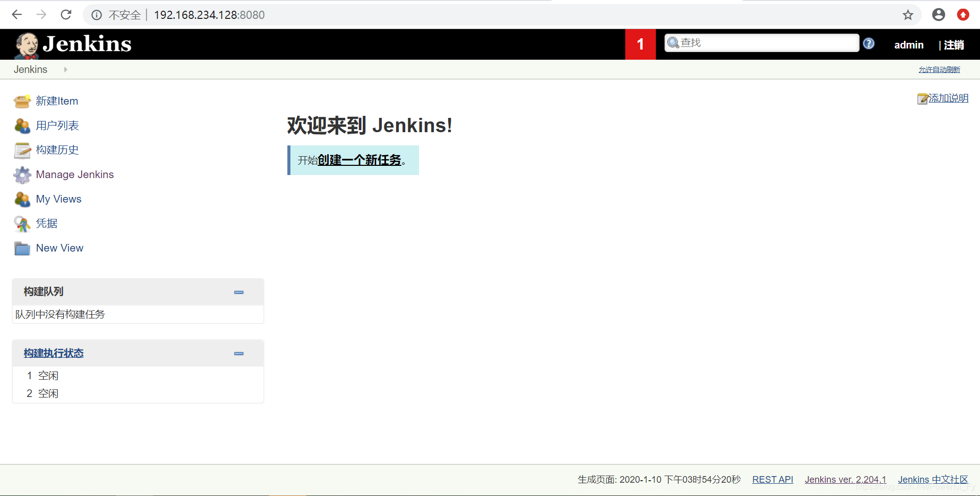Click the red browser update icon
980x496 pixels.
point(963,15)
